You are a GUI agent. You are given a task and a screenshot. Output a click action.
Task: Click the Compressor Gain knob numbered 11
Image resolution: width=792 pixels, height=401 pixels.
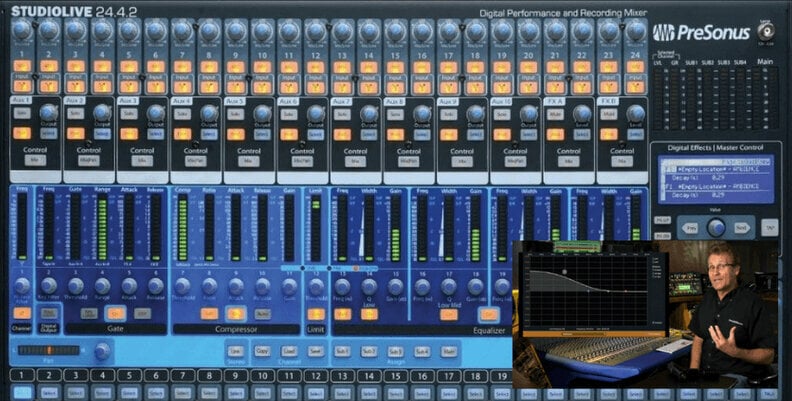289,286
